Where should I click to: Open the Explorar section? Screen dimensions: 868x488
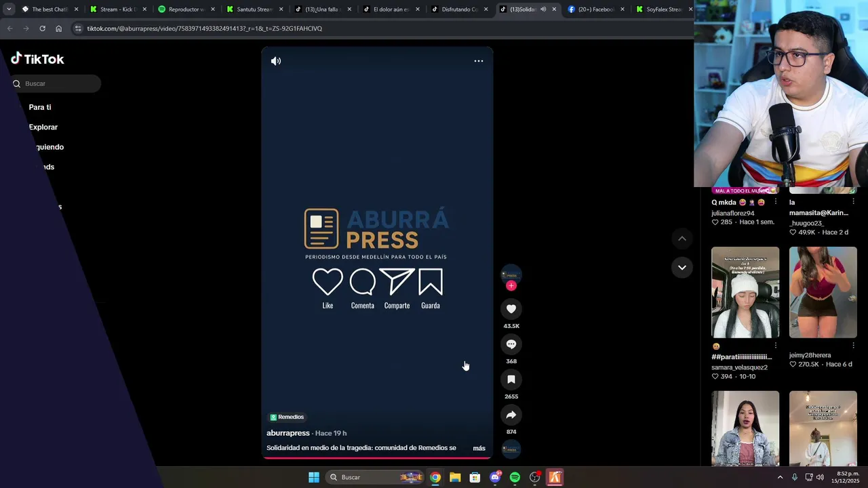[43, 127]
